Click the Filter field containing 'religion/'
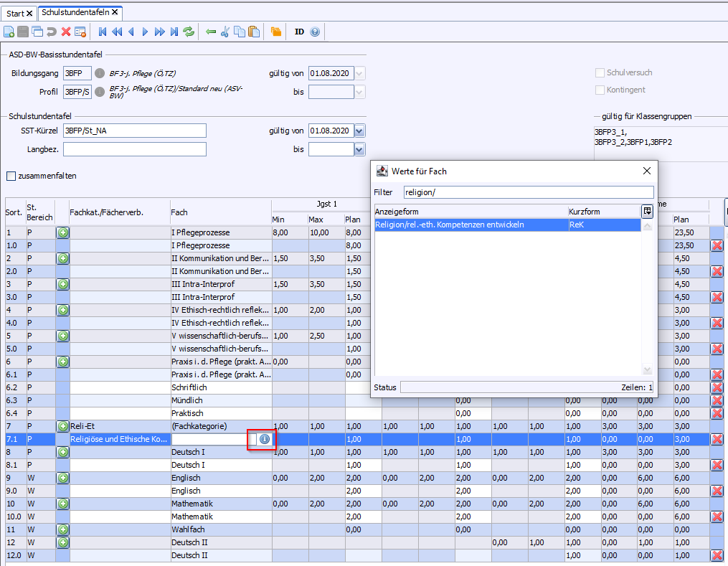728x566 pixels. tap(528, 192)
